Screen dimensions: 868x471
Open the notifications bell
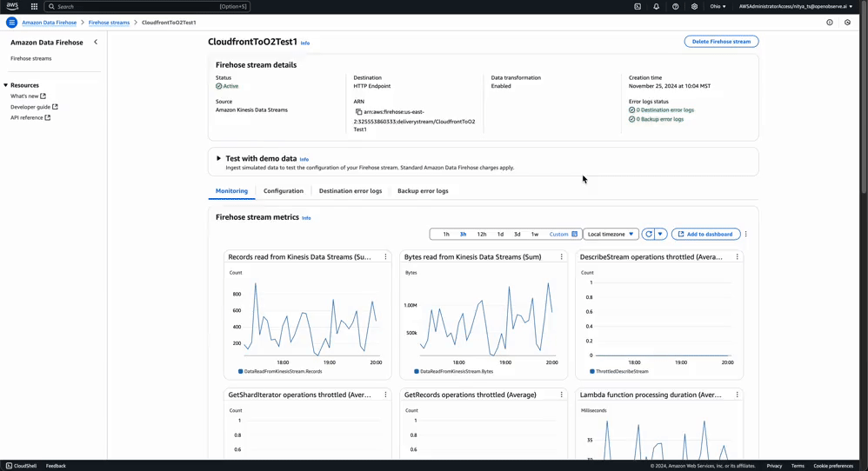pos(657,7)
